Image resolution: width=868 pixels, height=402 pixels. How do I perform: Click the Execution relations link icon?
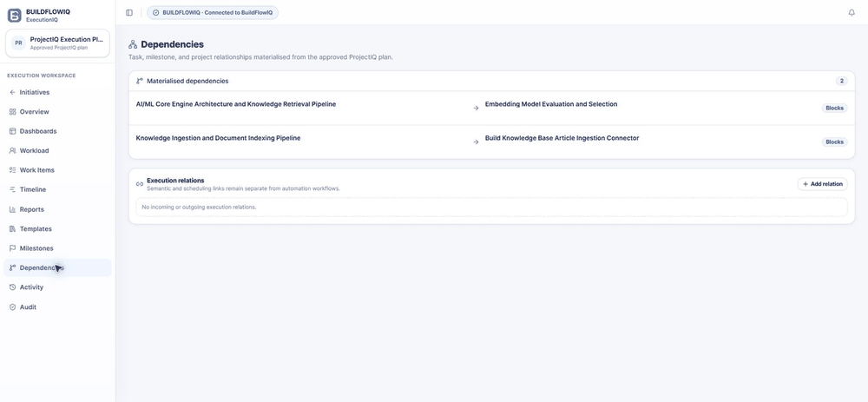(140, 184)
